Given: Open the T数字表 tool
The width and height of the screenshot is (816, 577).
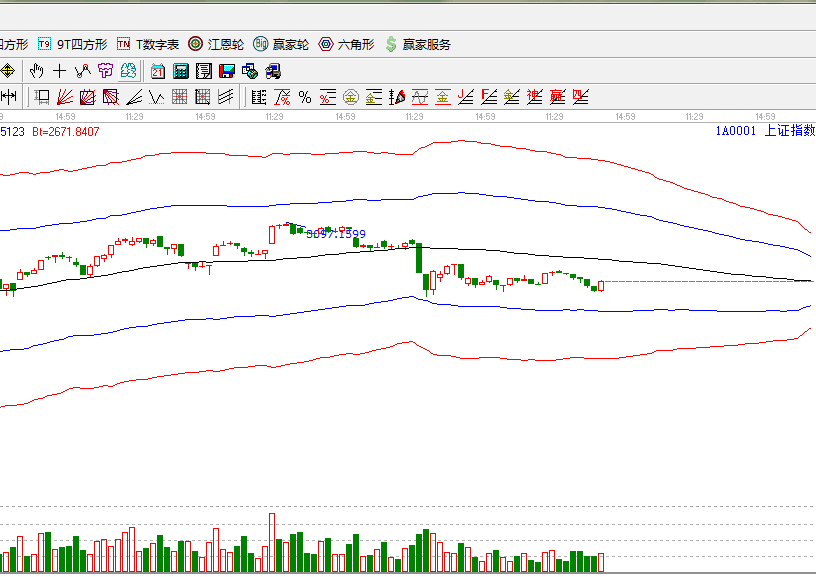Looking at the screenshot, I should (x=148, y=44).
